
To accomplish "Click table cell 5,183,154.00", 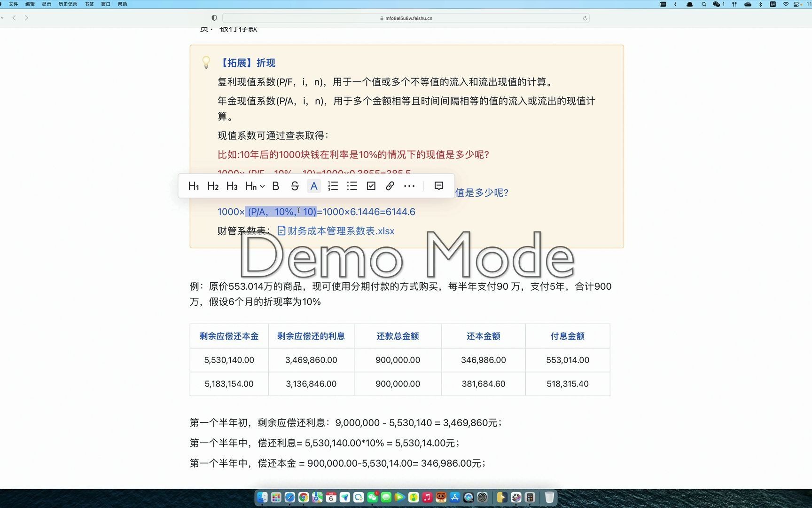I will coord(229,384).
